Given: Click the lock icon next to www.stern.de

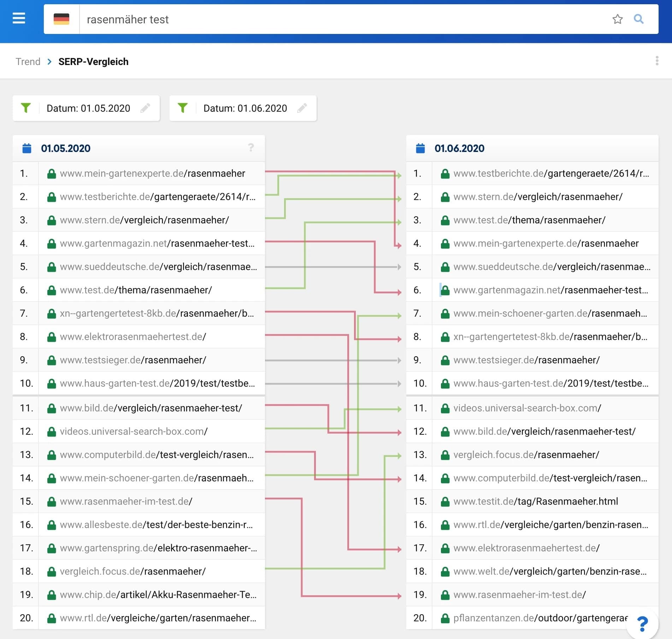Looking at the screenshot, I should [x=52, y=219].
